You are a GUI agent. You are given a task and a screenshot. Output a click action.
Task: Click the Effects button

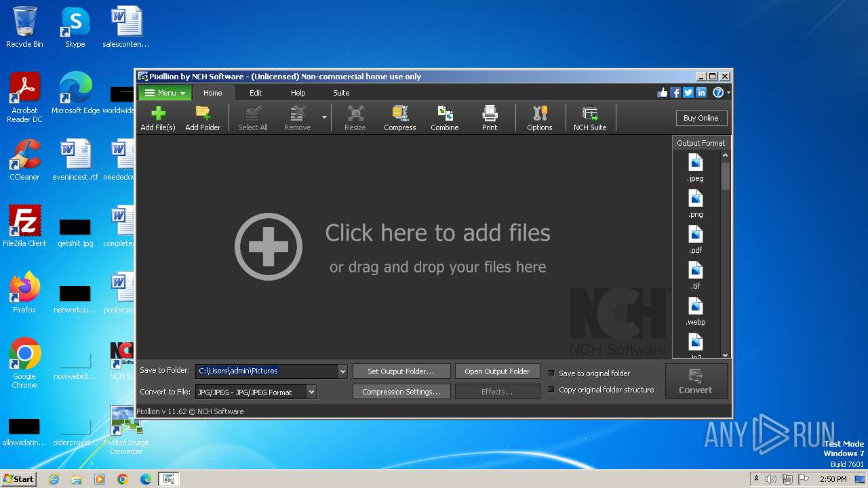coord(497,392)
